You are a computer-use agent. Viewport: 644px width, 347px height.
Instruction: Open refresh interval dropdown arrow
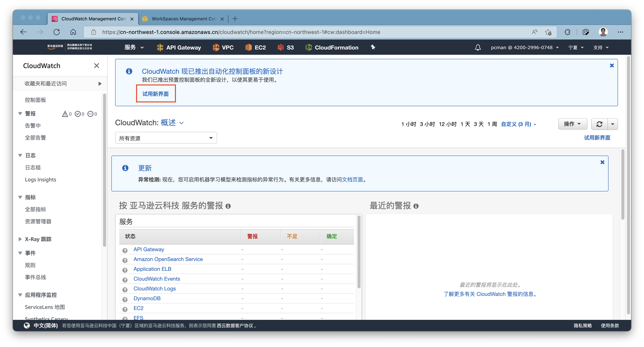point(613,124)
